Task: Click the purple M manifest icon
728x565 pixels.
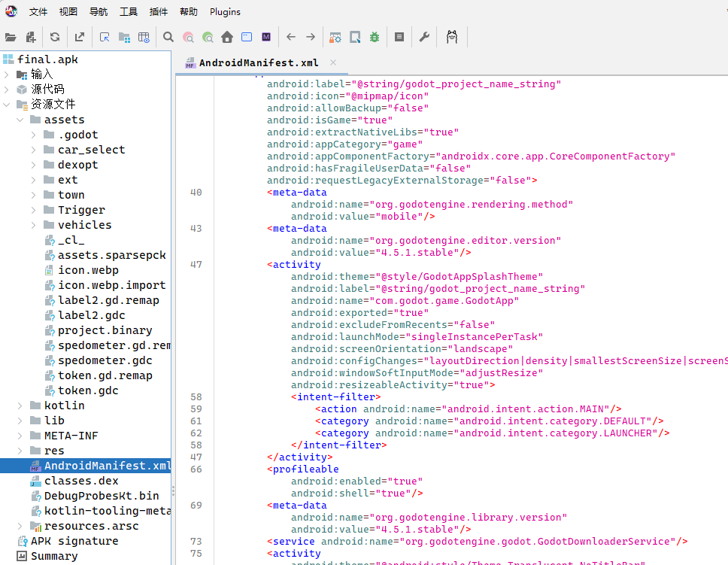Action: [x=266, y=37]
